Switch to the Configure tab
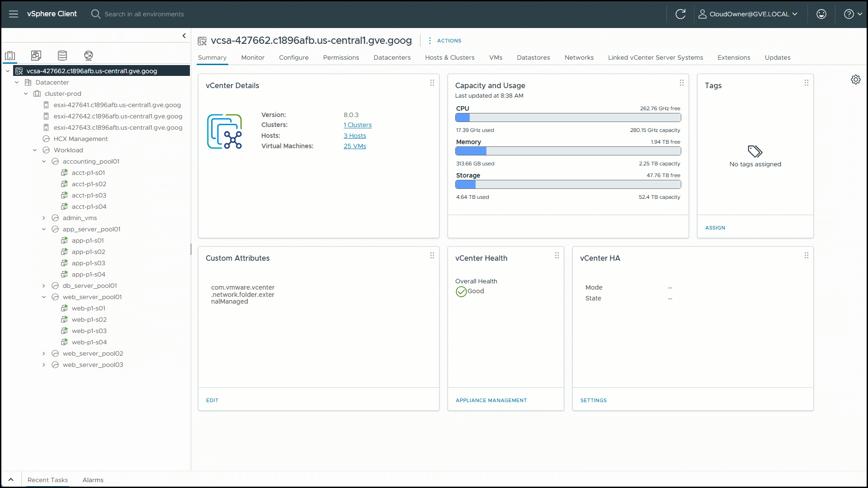The image size is (868, 488). (x=294, y=57)
